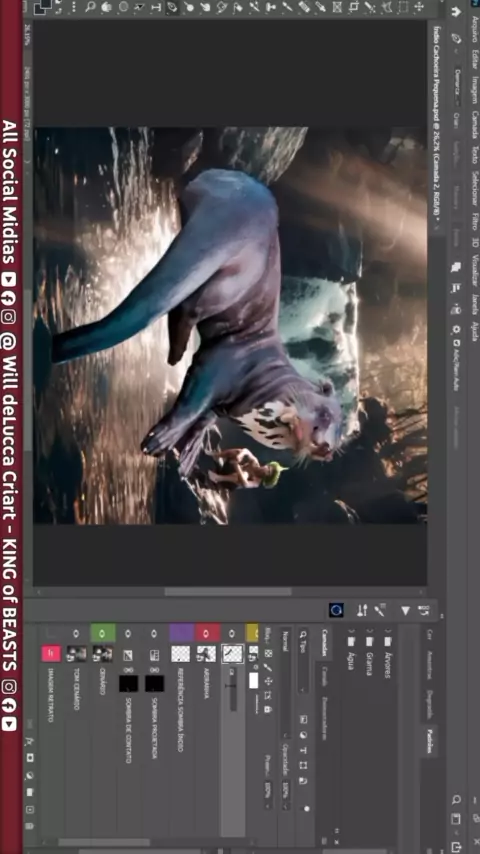Switch to the Degradês tab

point(429,704)
